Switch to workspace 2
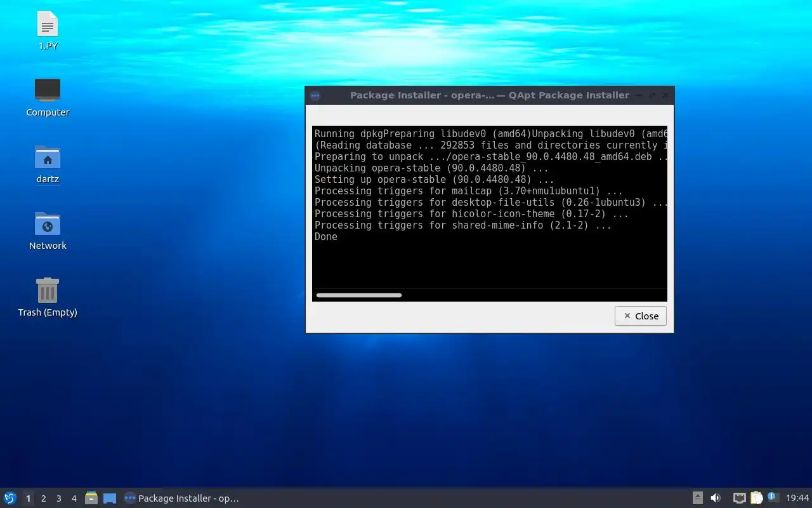This screenshot has width=812, height=508. (x=43, y=498)
